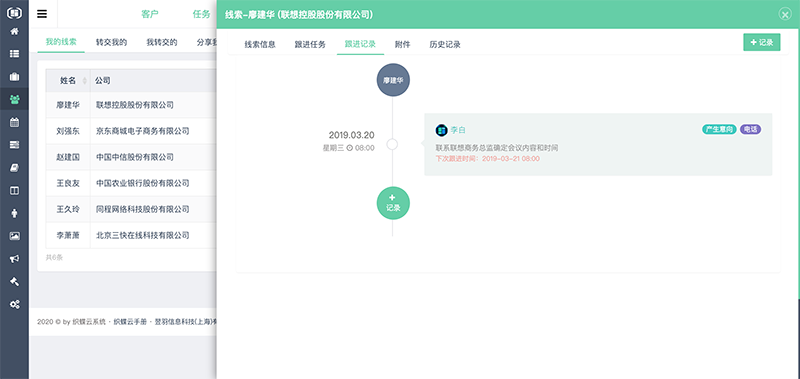Click the 廖建华 timeline circle

point(393,80)
